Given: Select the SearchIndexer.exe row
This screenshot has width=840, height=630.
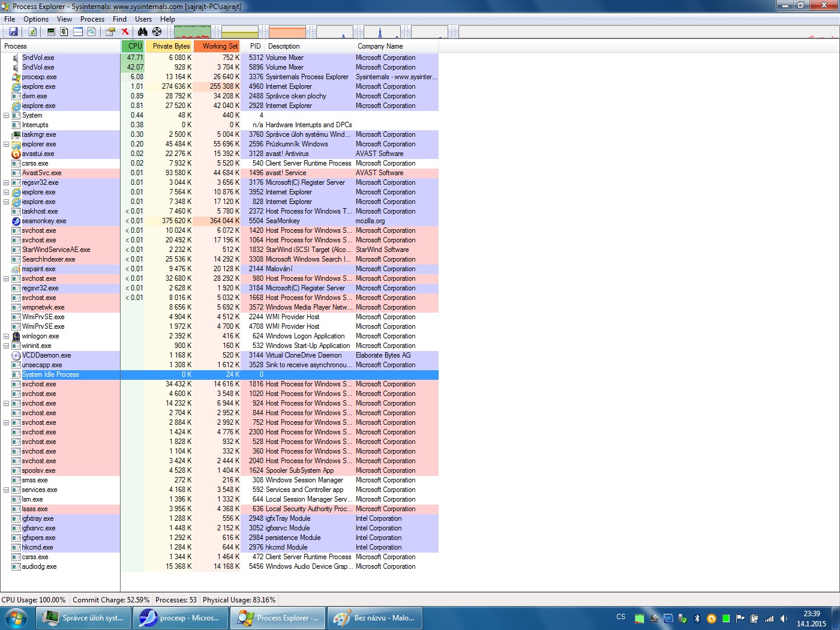Looking at the screenshot, I should [220, 259].
